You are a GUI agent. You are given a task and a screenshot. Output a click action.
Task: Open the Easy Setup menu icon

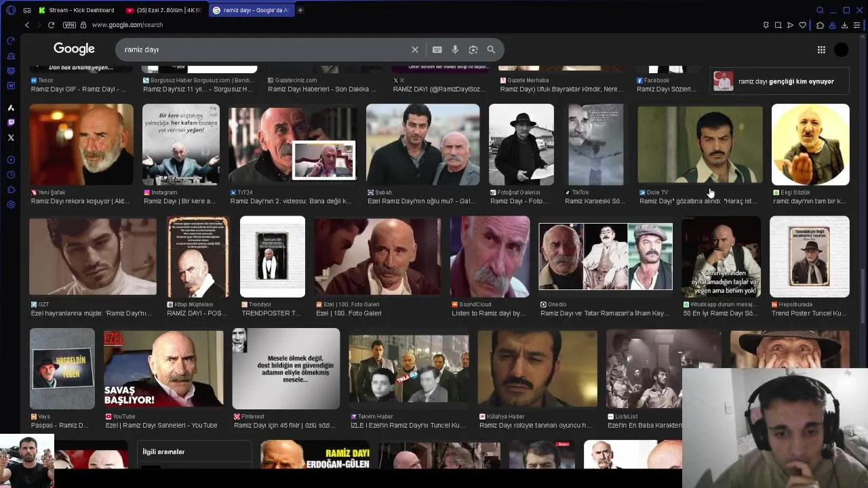(857, 25)
